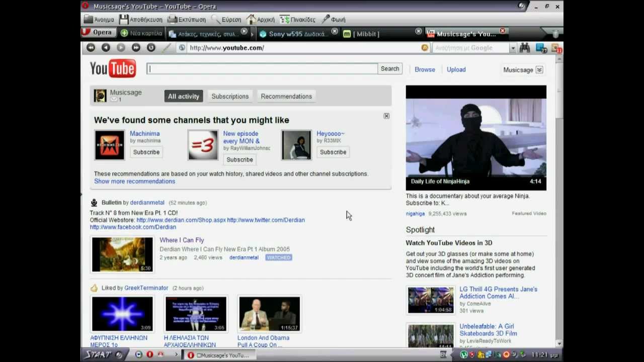Expand the Musicsage account dropdown
This screenshot has width=644, height=362.
539,70
